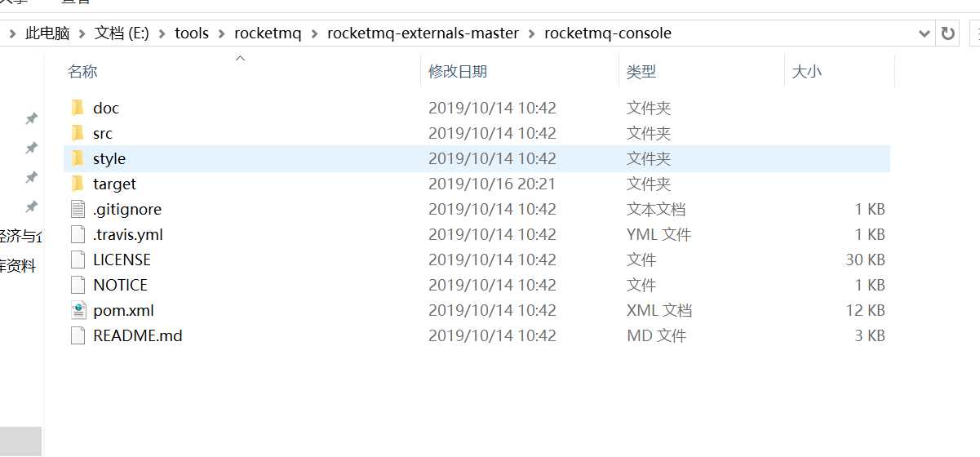
Task: Click the .gitignore text file icon
Action: (x=78, y=209)
